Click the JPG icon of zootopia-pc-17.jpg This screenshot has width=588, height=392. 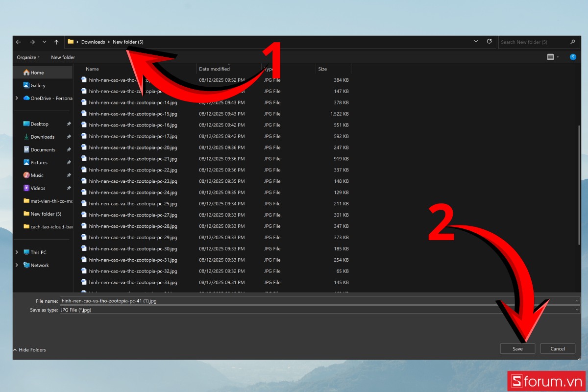[84, 136]
